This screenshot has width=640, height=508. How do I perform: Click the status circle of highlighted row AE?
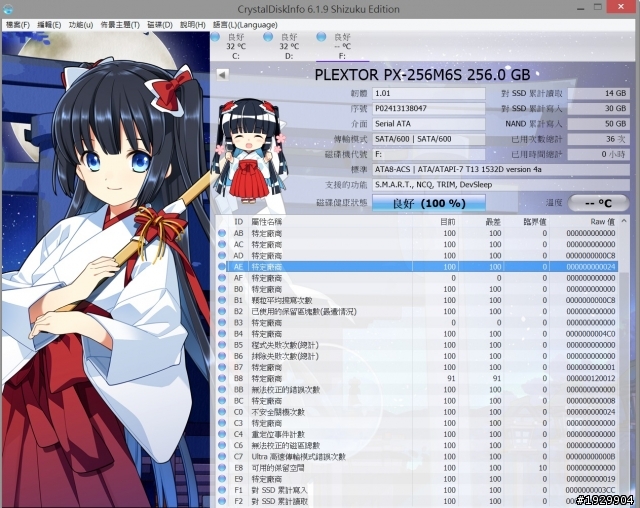(x=222, y=267)
